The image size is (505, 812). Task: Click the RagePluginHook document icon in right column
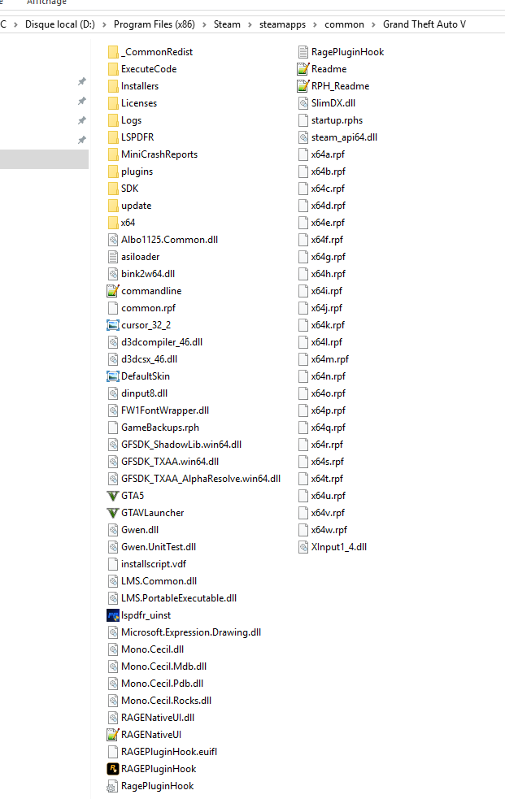click(x=303, y=52)
